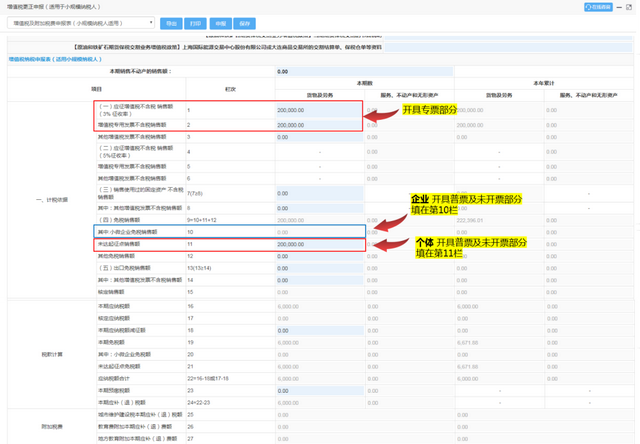Screen dimensions: 640x444
Task: Click the 栏次 column header
Action: tap(231, 89)
